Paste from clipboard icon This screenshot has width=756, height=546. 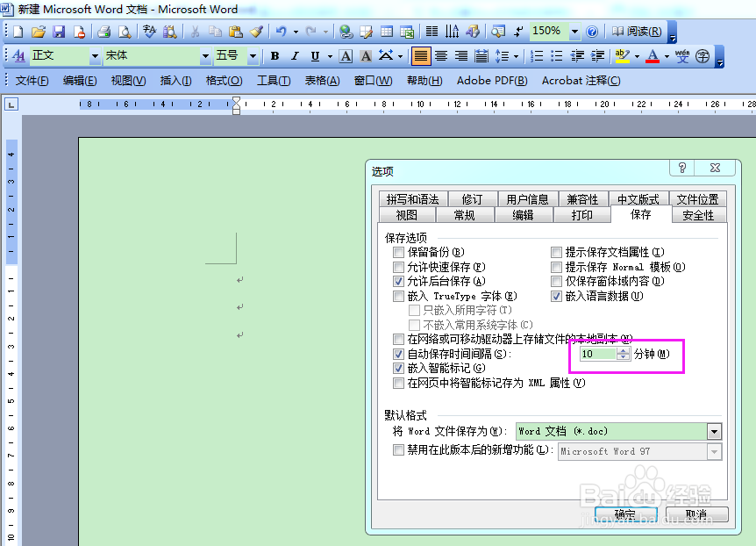(235, 32)
